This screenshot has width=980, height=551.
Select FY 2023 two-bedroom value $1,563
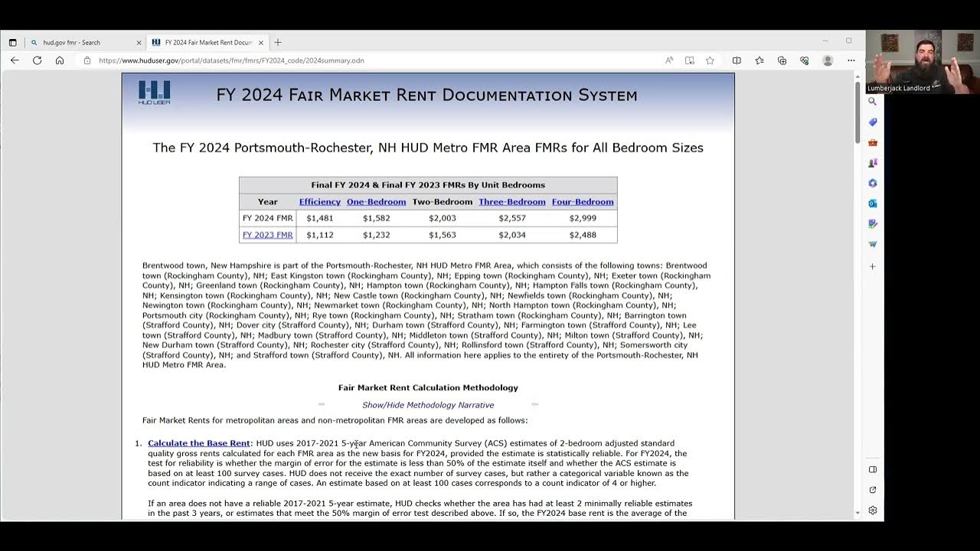(x=443, y=235)
